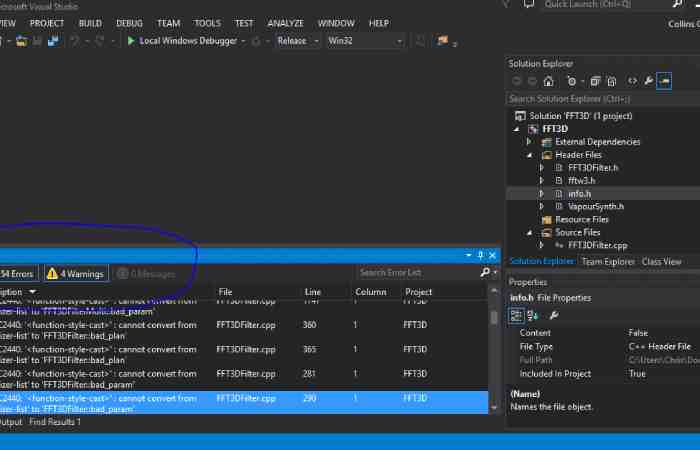The width and height of the screenshot is (700, 450).
Task: Switch to the Find Results 1 tab
Action: tap(55, 422)
